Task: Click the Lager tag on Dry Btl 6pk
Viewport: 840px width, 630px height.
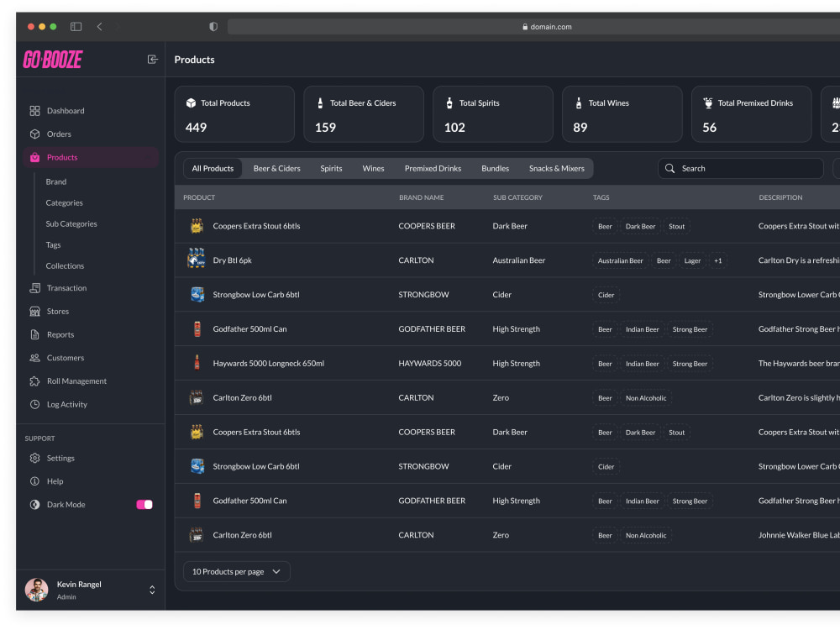Action: [x=692, y=261]
